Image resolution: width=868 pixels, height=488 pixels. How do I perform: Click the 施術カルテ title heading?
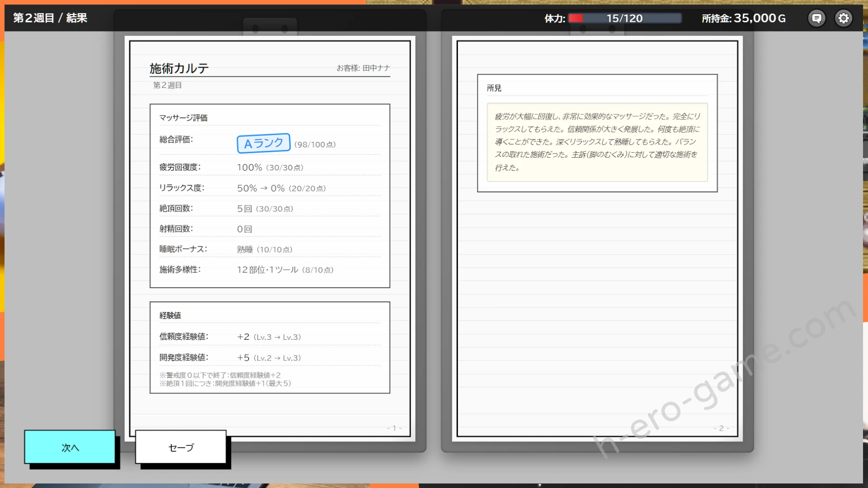click(x=179, y=68)
